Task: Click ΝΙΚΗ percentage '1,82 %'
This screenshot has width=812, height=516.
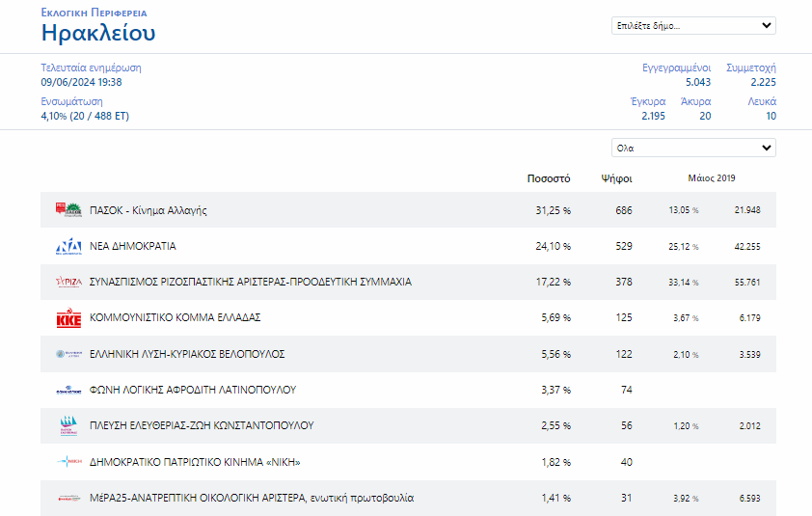Action: pyautogui.click(x=556, y=462)
